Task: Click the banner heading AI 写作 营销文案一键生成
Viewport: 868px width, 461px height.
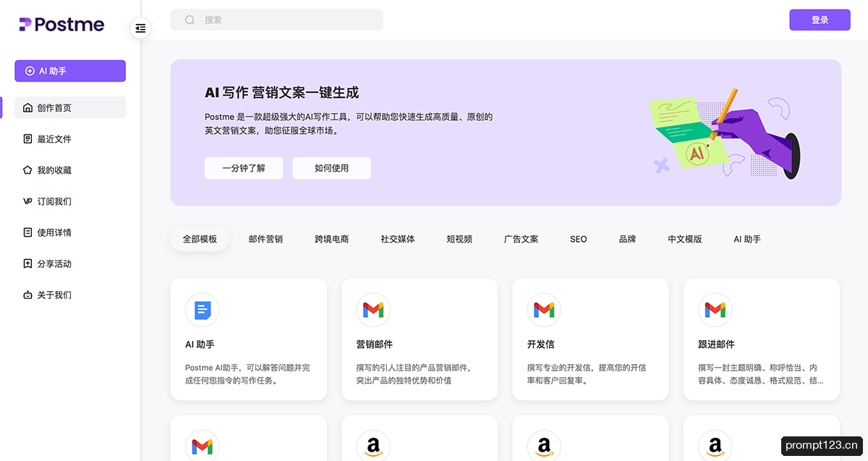Action: pos(282,93)
